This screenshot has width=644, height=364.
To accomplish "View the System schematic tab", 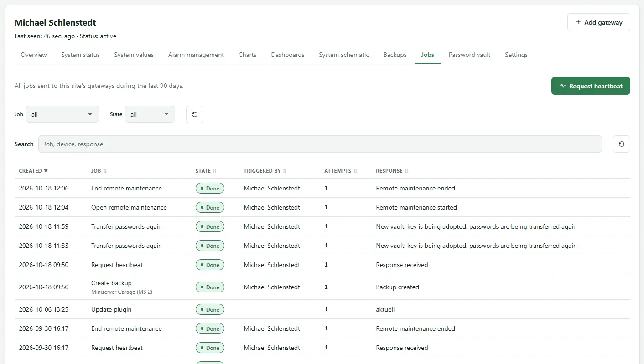I will (344, 55).
